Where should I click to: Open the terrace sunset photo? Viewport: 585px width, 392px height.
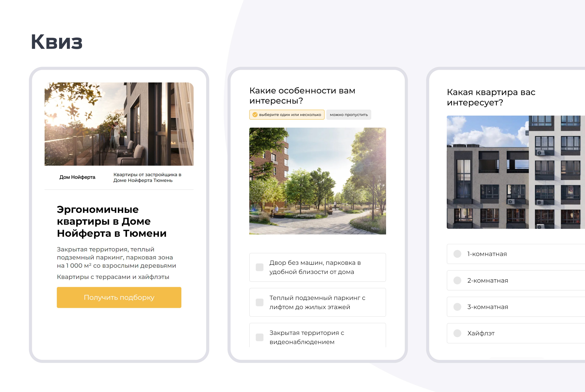(119, 124)
